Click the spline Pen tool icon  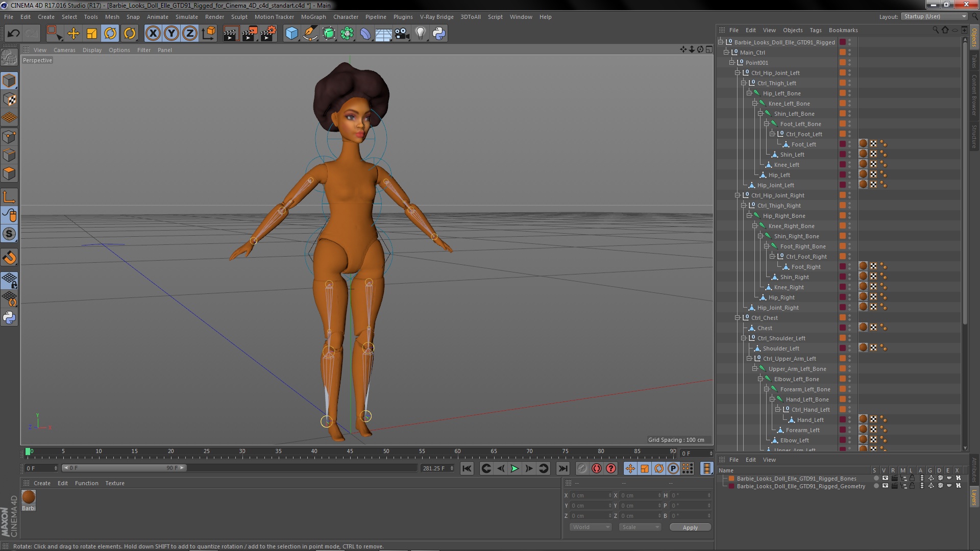(310, 34)
